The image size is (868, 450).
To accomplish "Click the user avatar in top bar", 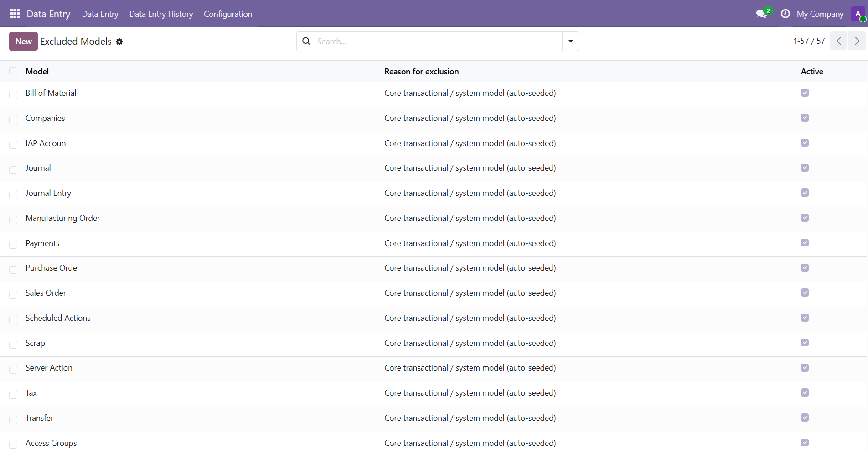I will tap(858, 14).
